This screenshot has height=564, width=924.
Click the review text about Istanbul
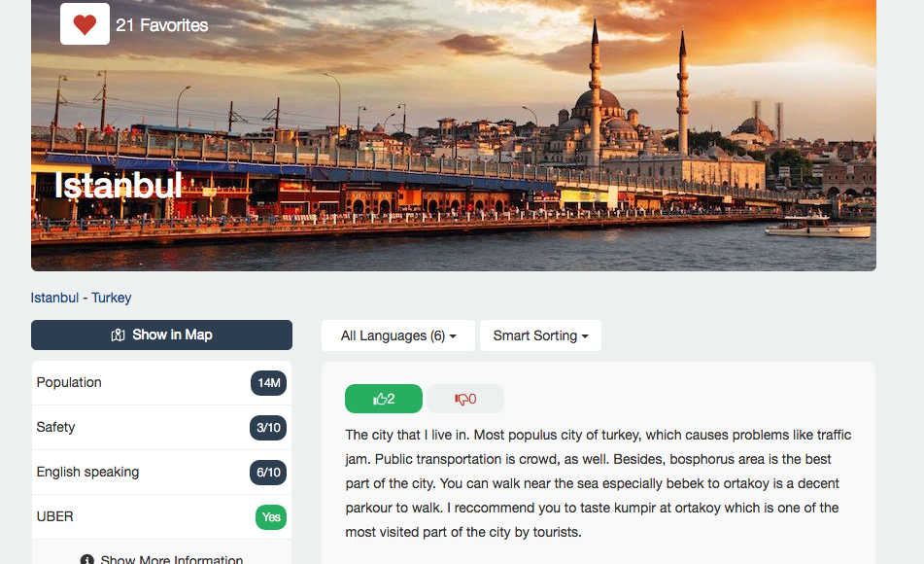(x=598, y=483)
